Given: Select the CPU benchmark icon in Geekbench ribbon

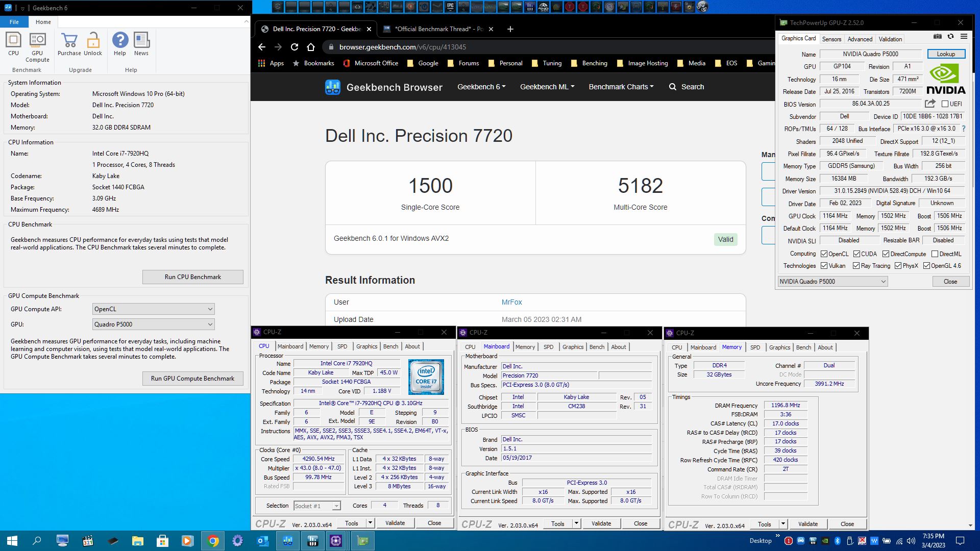Looking at the screenshot, I should [x=13, y=44].
